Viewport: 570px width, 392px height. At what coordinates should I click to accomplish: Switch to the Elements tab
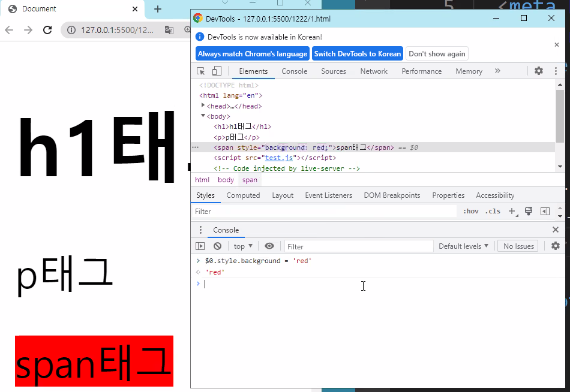pyautogui.click(x=253, y=71)
